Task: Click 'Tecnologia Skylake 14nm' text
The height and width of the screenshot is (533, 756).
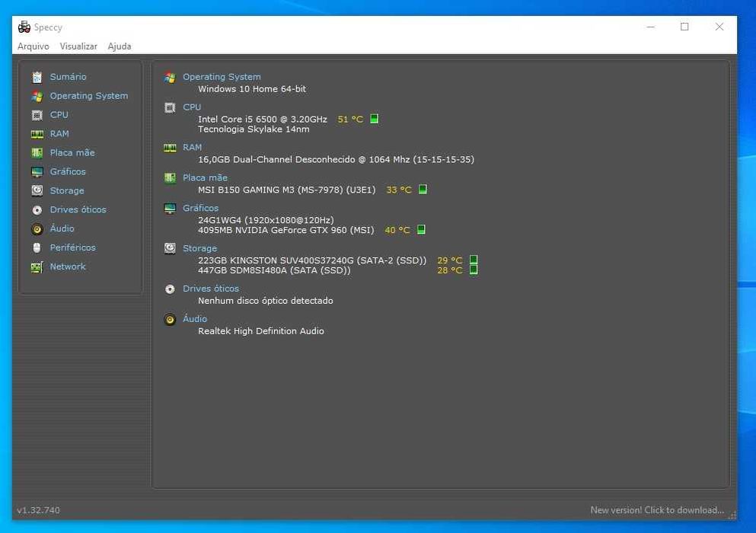Action: point(254,129)
